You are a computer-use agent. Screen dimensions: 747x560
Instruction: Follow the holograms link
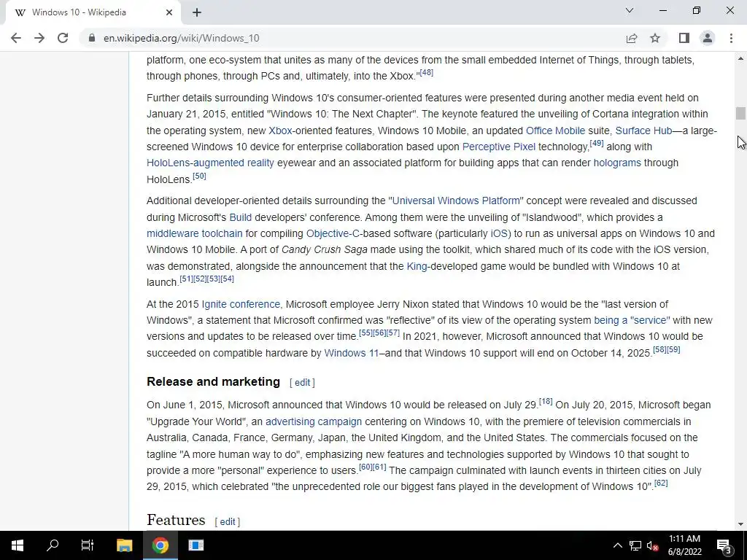(x=617, y=163)
